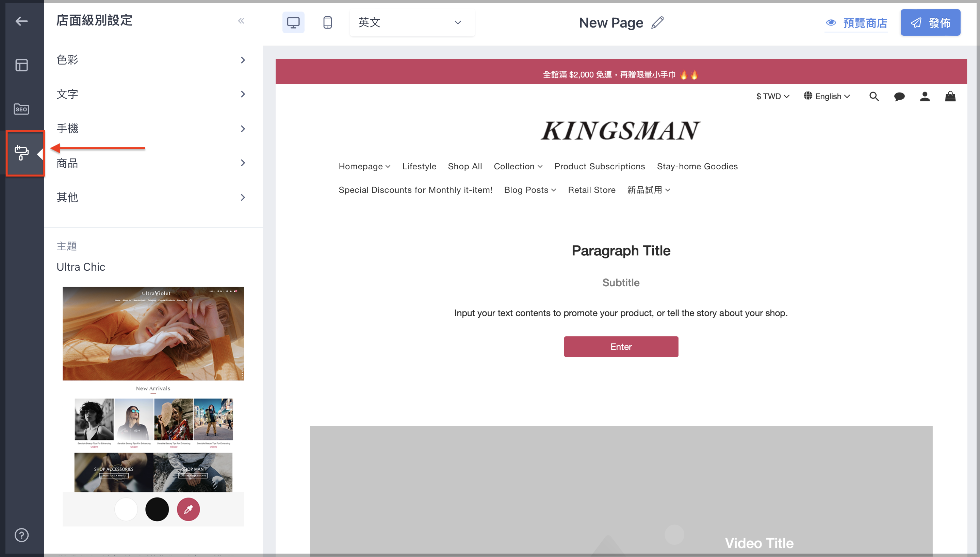Click the shopping bag cart icon

[x=950, y=96]
